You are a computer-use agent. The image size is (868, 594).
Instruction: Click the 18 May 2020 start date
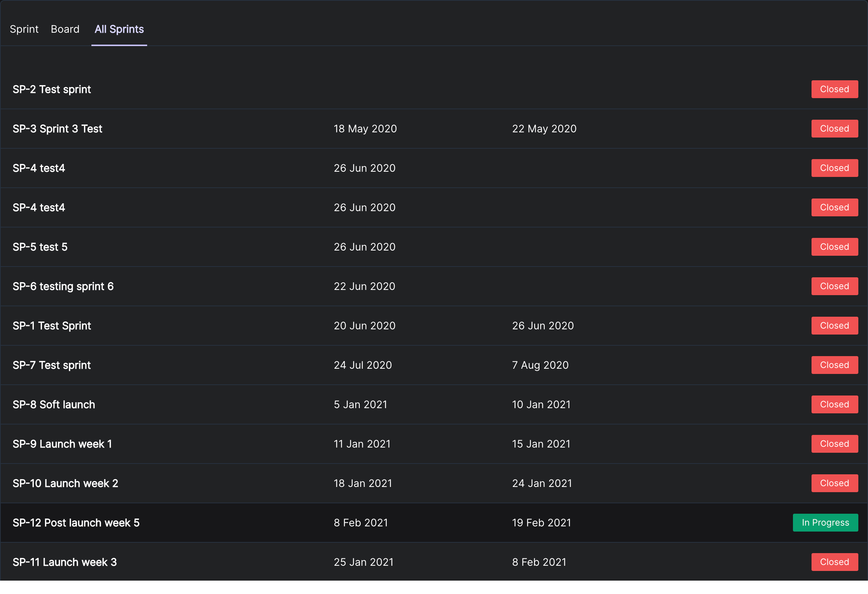(365, 129)
